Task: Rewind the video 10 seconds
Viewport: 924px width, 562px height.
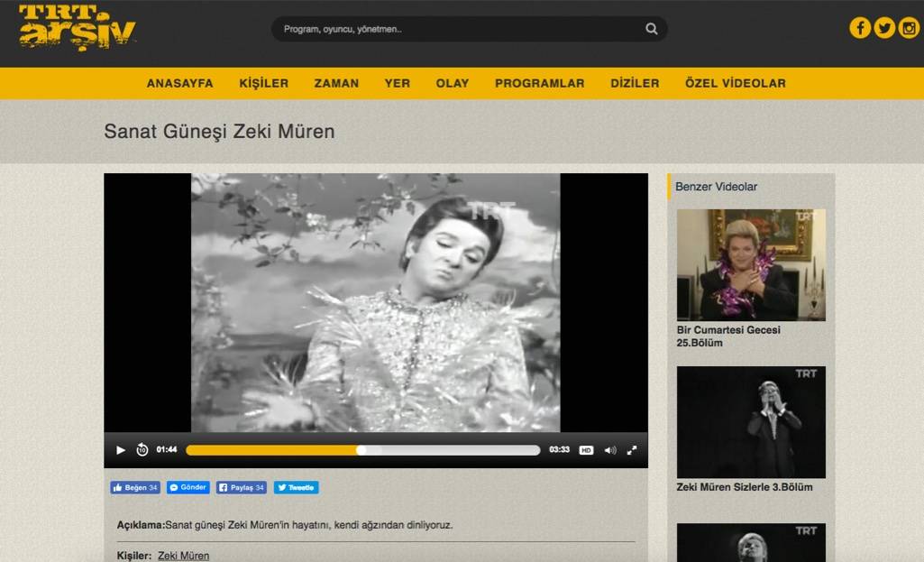Action: [142, 450]
